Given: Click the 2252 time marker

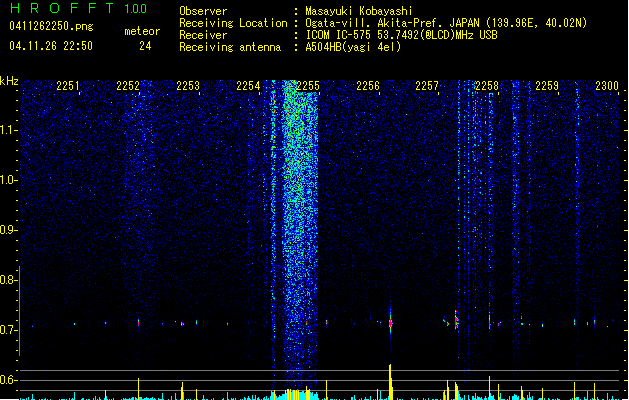Looking at the screenshot, I should click(x=128, y=86).
